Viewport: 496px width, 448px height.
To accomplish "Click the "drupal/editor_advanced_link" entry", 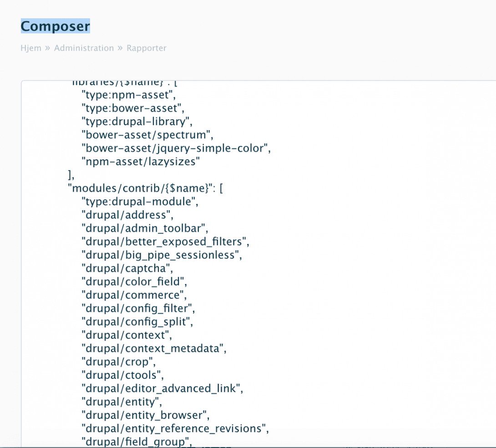I will (x=162, y=388).
